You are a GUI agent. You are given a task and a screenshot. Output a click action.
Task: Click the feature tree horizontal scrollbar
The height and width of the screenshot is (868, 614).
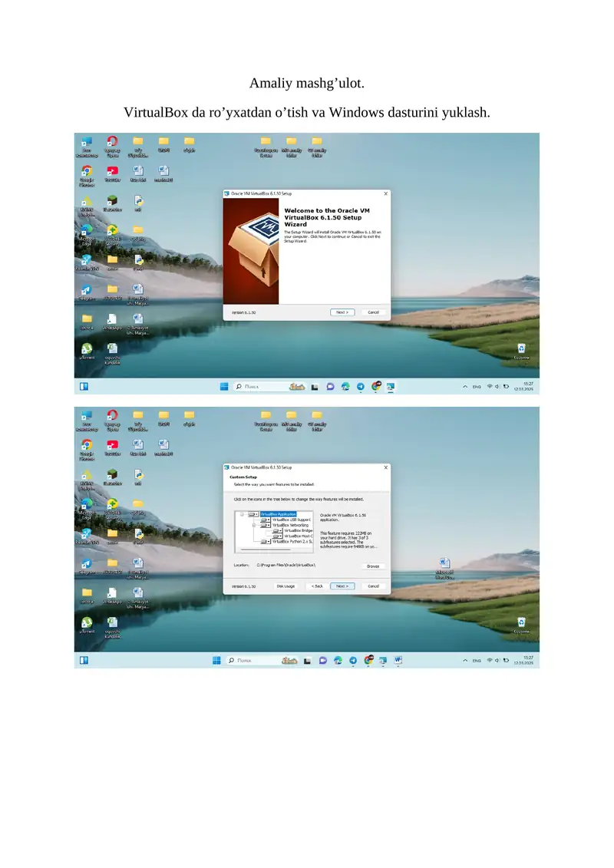point(266,550)
